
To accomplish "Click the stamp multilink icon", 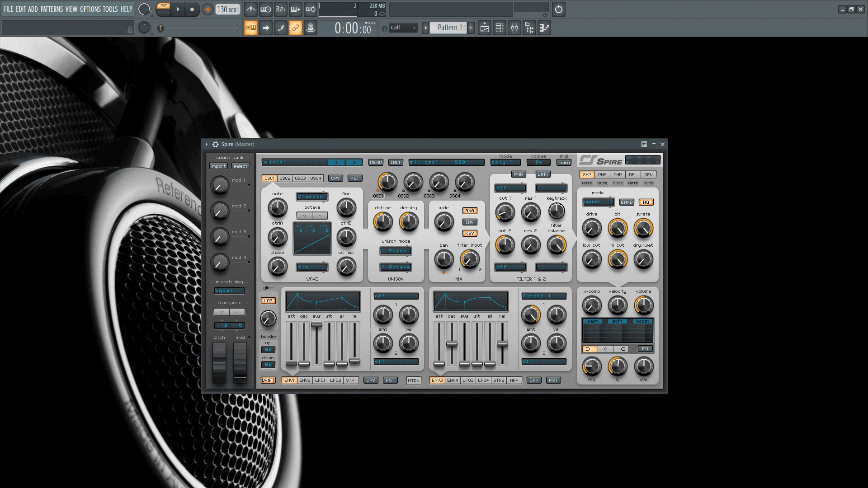I will pyautogui.click(x=311, y=28).
